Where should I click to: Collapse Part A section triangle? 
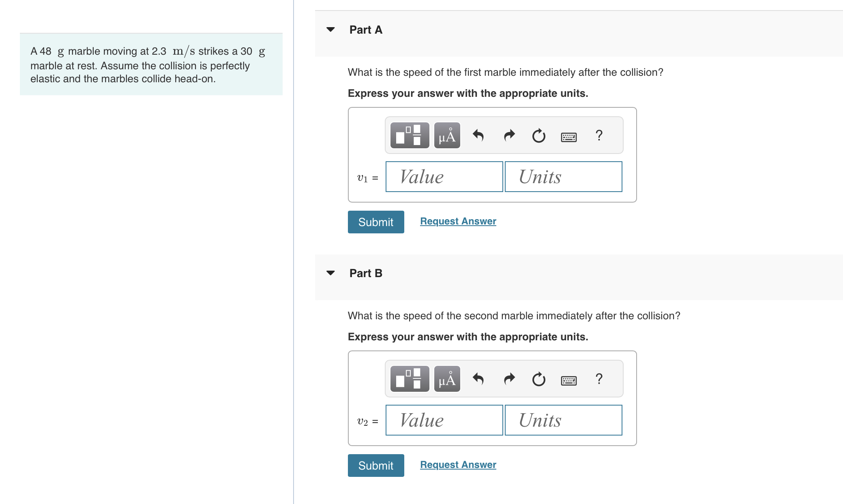click(x=330, y=30)
